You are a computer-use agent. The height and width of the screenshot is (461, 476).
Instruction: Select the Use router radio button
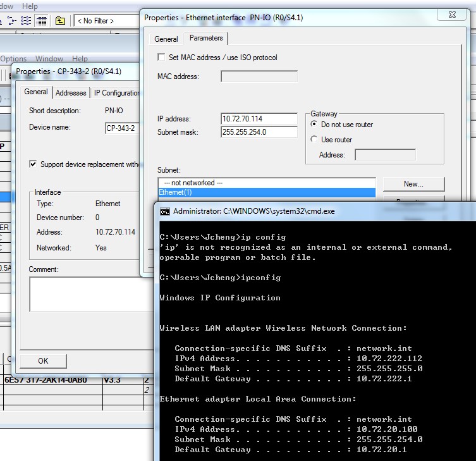314,140
